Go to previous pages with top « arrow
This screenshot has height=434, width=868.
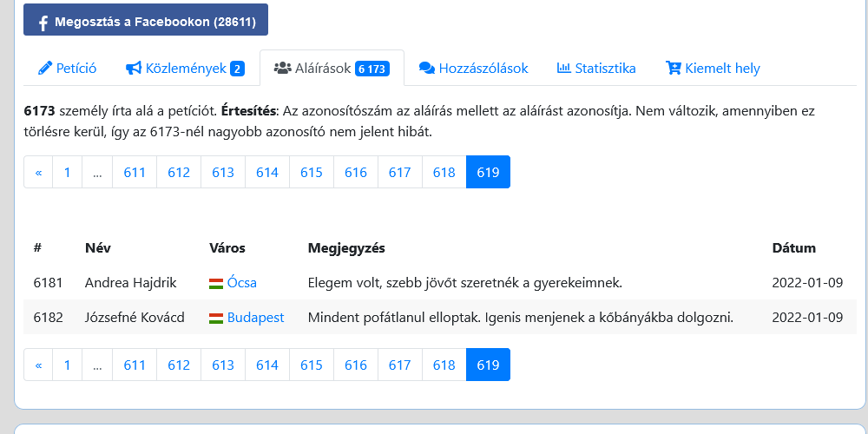[x=38, y=172]
